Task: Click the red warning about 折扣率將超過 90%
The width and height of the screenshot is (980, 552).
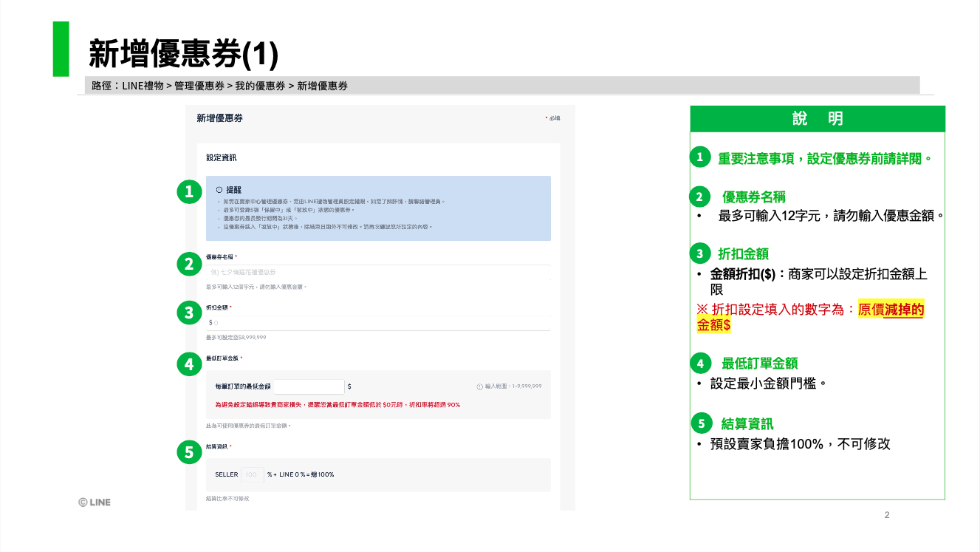Action: point(337,405)
